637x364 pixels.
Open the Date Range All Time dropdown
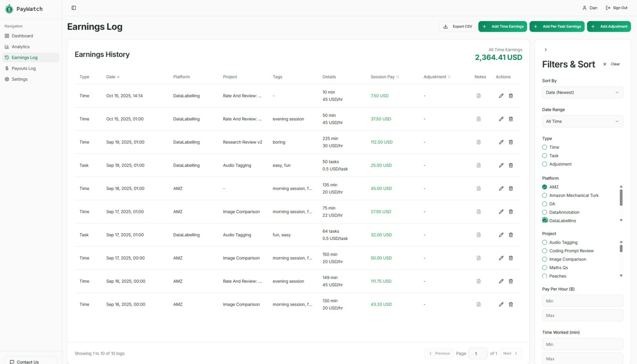pyautogui.click(x=582, y=121)
